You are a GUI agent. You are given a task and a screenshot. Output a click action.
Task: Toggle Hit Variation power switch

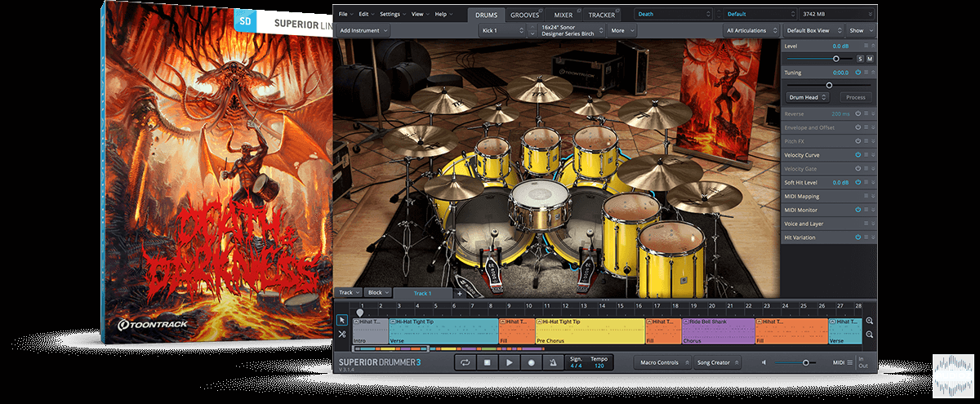pos(858,238)
